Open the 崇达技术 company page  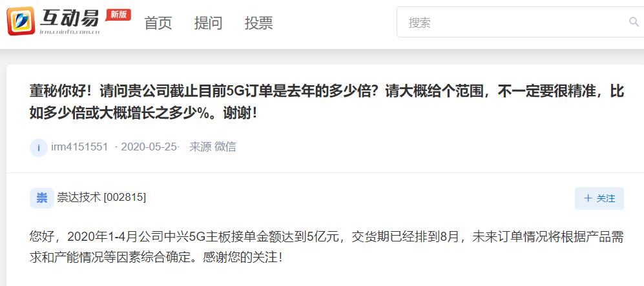click(79, 198)
